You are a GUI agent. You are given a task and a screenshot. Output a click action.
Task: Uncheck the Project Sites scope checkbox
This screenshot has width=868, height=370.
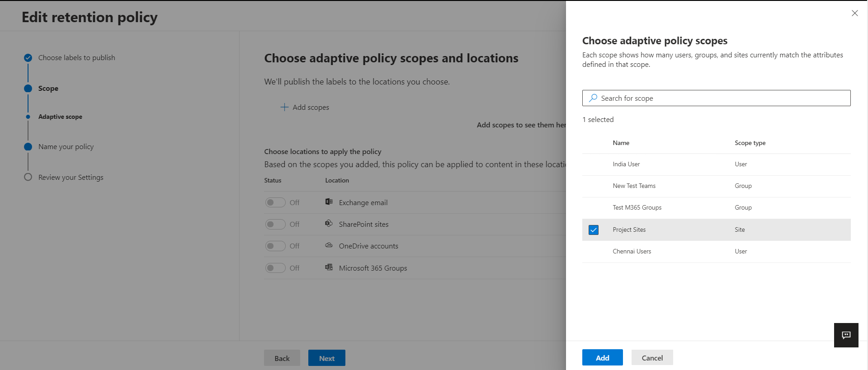pos(594,230)
